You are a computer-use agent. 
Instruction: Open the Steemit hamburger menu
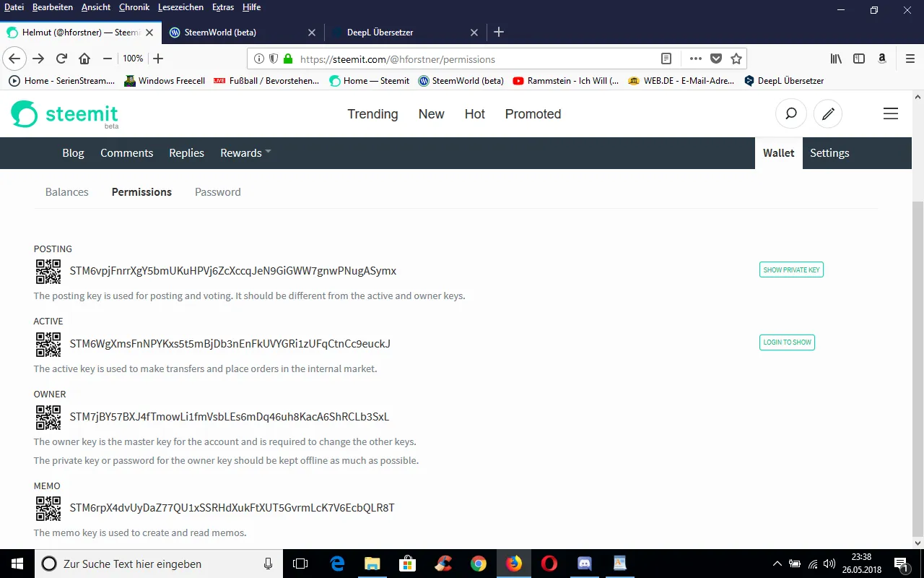pyautogui.click(x=891, y=114)
